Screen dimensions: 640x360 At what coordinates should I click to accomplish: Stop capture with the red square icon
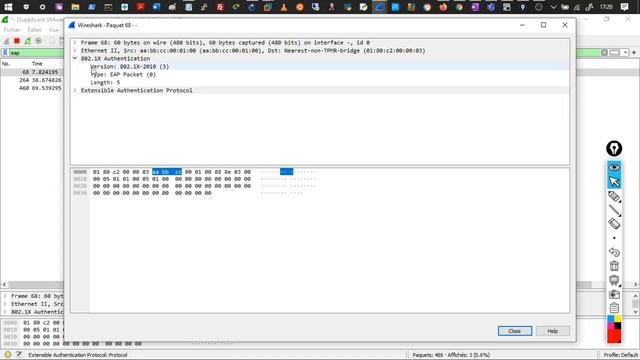pos(17,41)
